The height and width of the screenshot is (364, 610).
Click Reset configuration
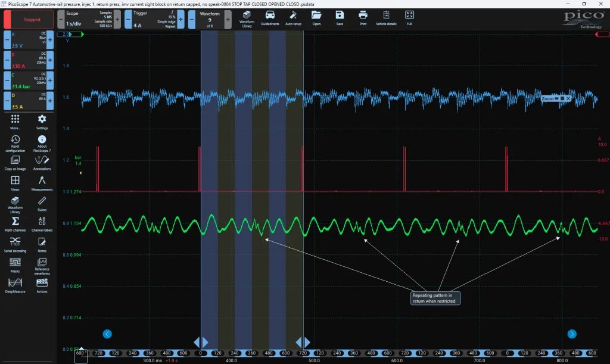[15, 144]
